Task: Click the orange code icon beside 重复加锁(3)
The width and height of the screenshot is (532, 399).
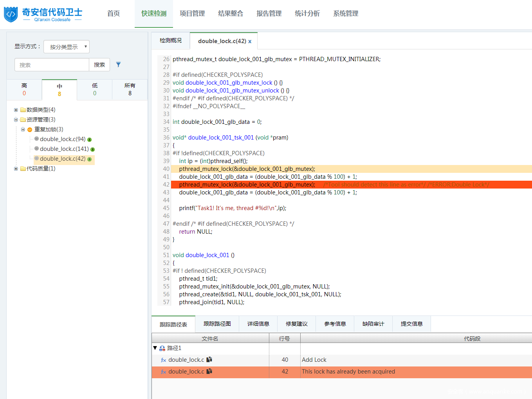Action: (x=30, y=130)
